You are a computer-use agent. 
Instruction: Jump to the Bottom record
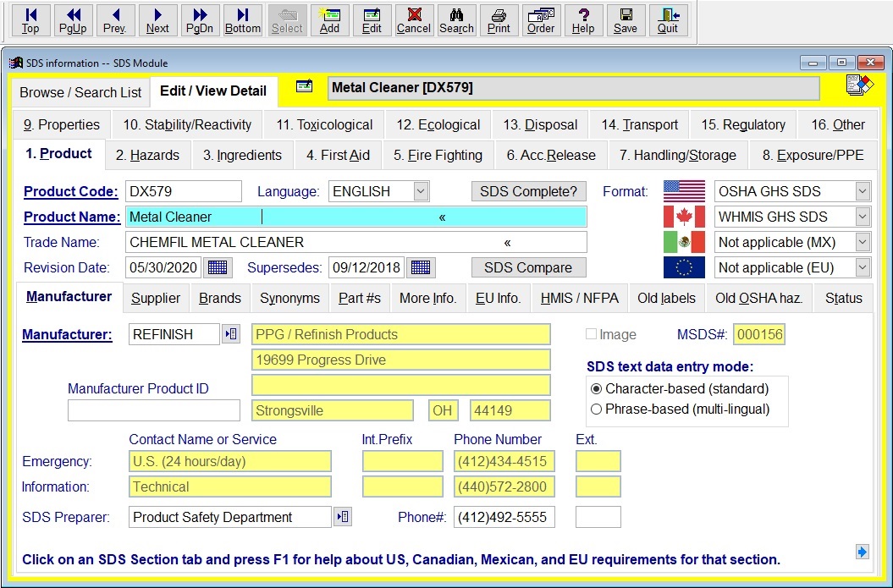tap(243, 20)
